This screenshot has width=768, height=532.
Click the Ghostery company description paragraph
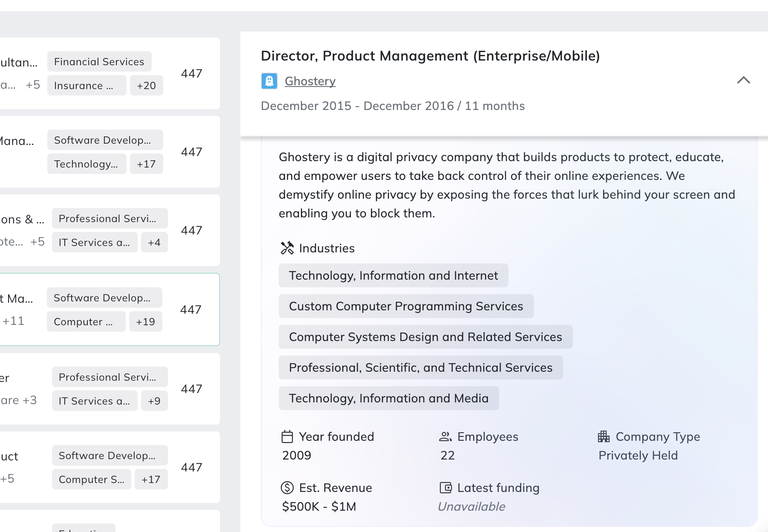(507, 185)
